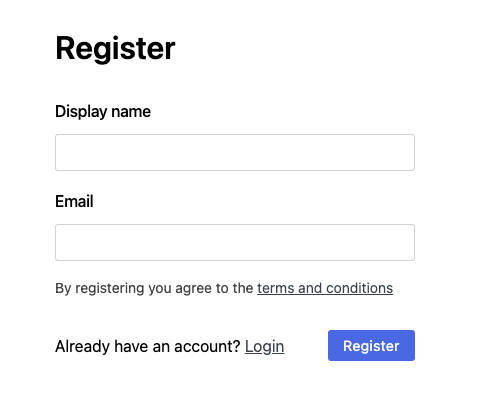
Task: Click the white Register label on blue button
Action: coord(371,346)
